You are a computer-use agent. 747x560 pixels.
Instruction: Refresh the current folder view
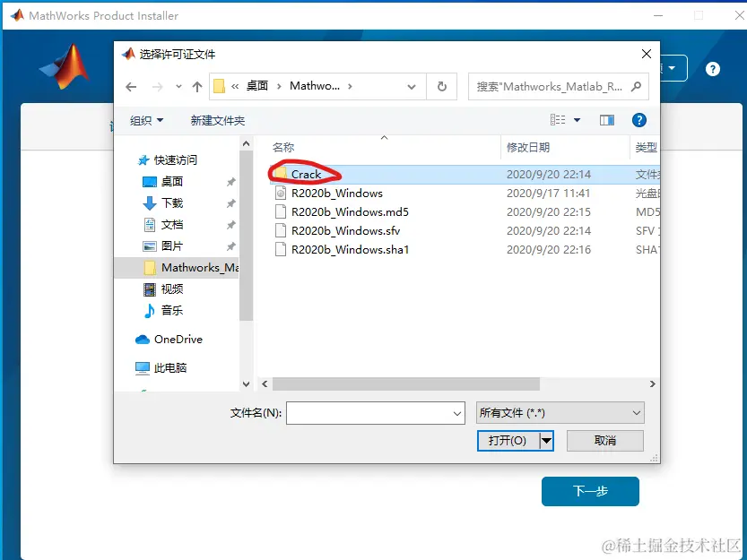441,87
